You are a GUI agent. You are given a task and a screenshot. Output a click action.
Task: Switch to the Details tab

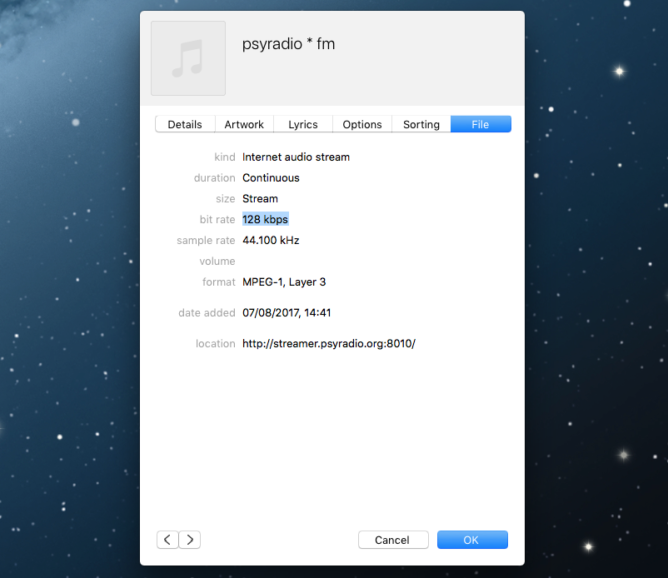click(184, 125)
